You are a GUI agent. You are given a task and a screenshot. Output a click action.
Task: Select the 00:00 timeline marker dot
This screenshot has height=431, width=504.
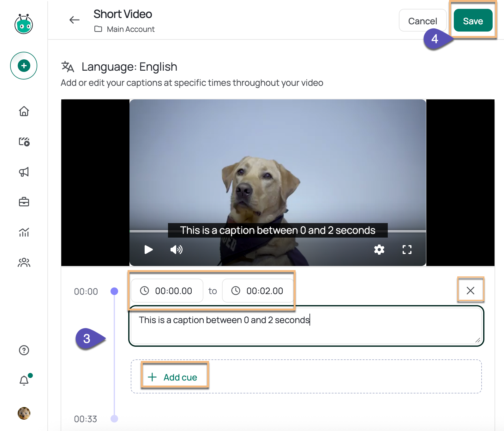(x=114, y=291)
